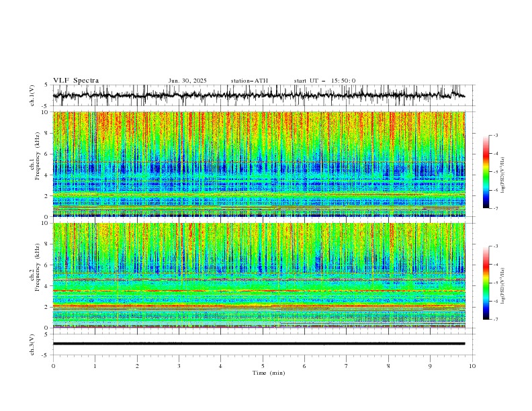This screenshot has height=411, width=532.
Task: Click the ch.1 voltage waveform trace
Action: [x=259, y=95]
